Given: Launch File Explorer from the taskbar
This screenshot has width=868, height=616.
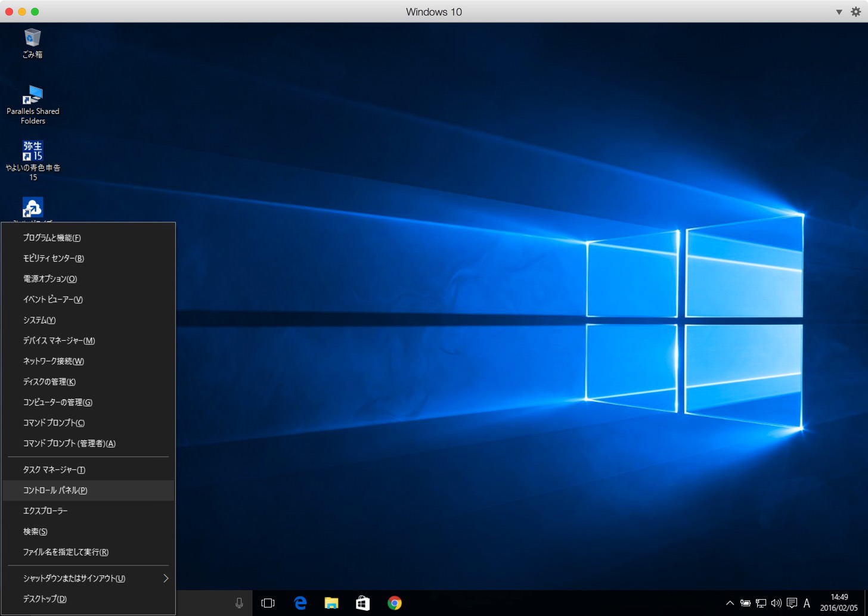Looking at the screenshot, I should (x=331, y=603).
